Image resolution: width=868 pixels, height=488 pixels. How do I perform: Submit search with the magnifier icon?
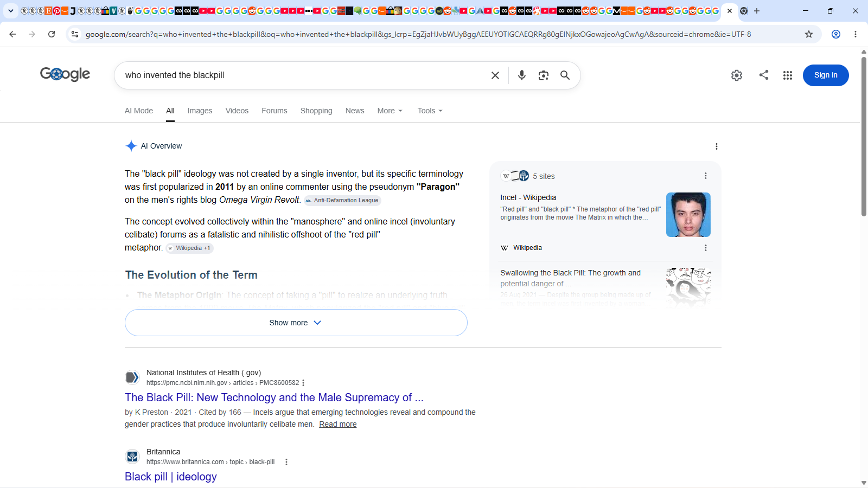(565, 75)
